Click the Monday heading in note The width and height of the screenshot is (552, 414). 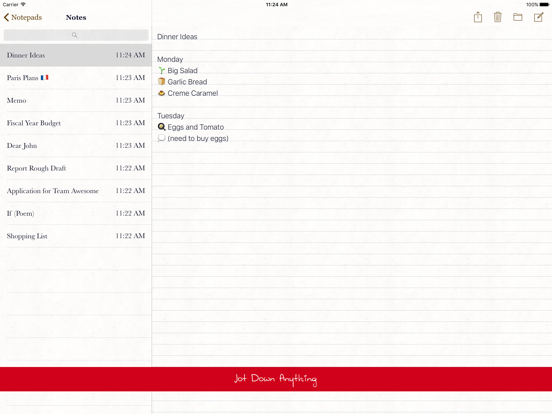[170, 59]
